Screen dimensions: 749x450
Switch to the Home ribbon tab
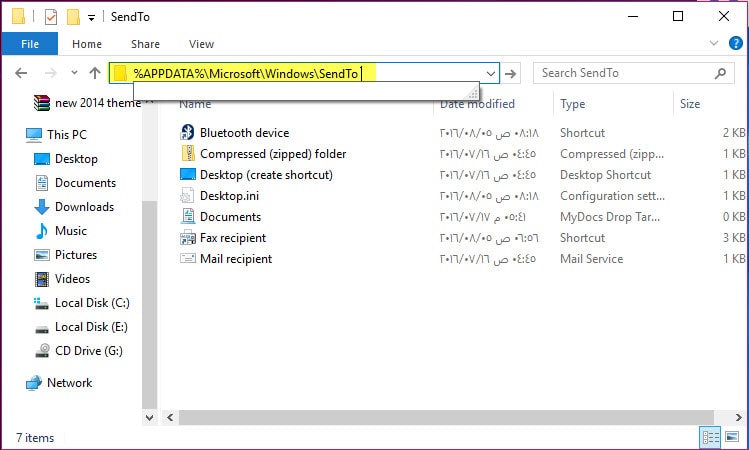87,44
